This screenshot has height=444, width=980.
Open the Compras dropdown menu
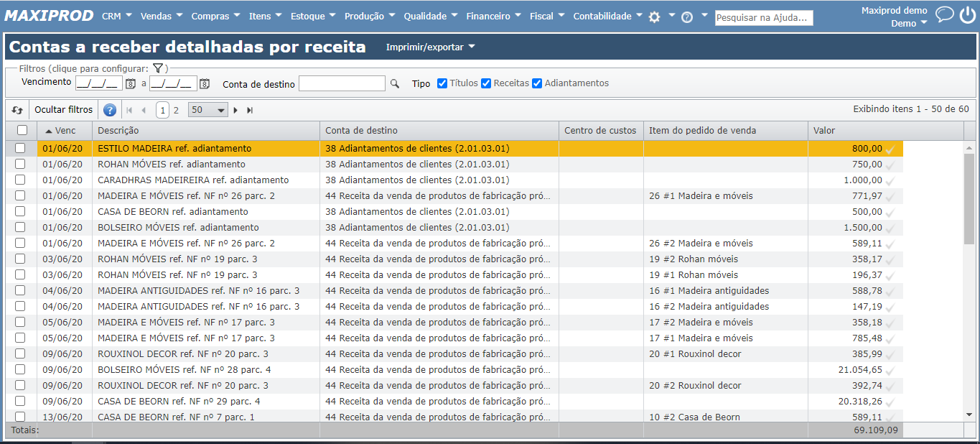tap(216, 16)
